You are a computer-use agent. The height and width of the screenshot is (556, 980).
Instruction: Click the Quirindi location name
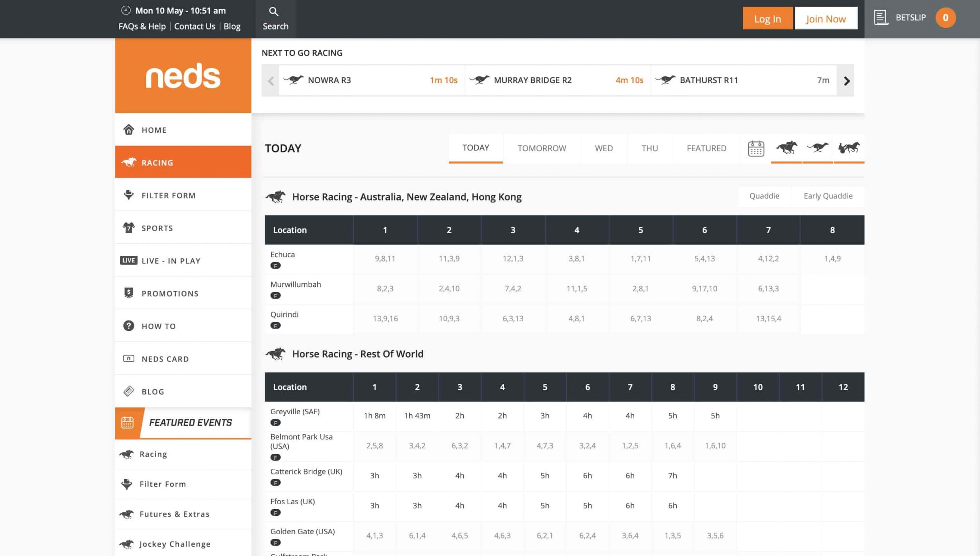click(284, 314)
